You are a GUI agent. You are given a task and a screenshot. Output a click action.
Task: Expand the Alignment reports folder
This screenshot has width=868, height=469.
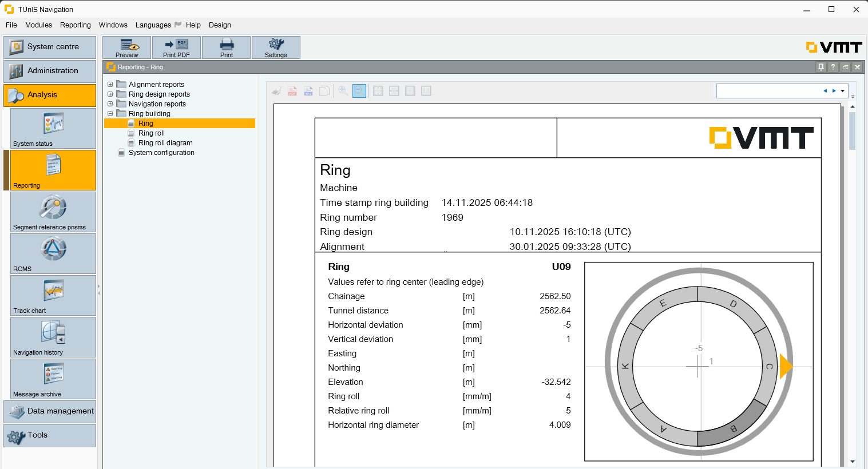click(110, 85)
